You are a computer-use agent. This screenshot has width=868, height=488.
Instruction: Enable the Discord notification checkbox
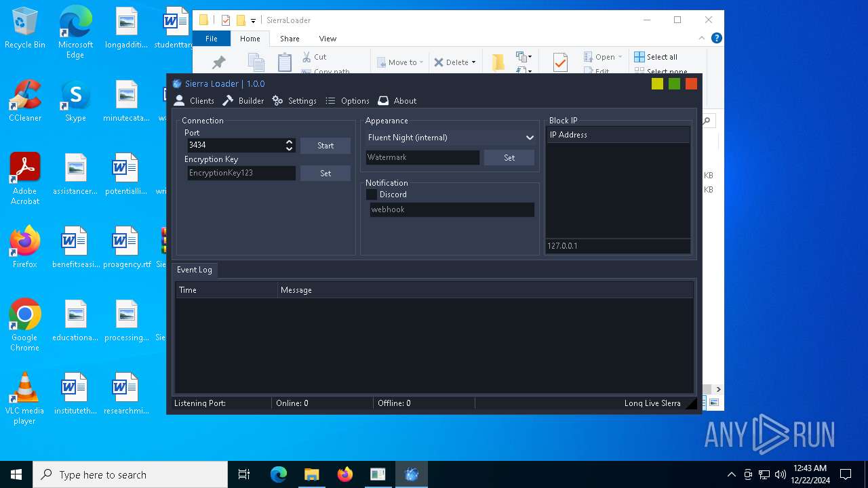coord(372,195)
